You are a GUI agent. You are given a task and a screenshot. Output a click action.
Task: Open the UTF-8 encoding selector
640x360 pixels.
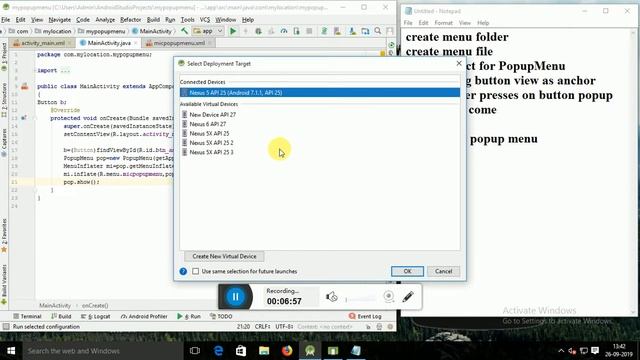point(284,327)
